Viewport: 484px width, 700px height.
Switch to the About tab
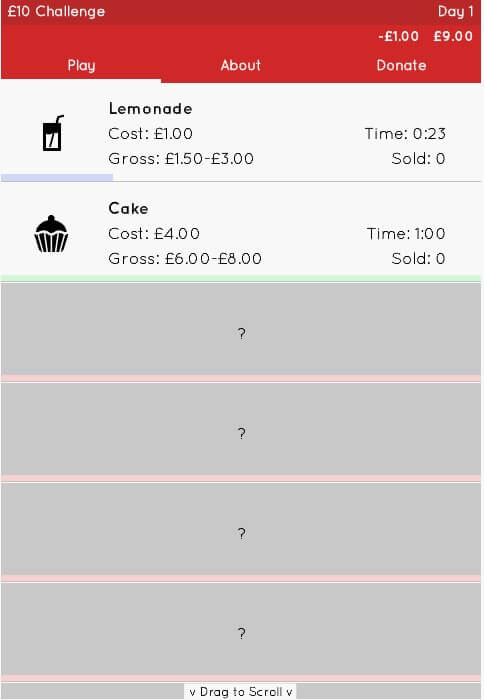coord(241,65)
